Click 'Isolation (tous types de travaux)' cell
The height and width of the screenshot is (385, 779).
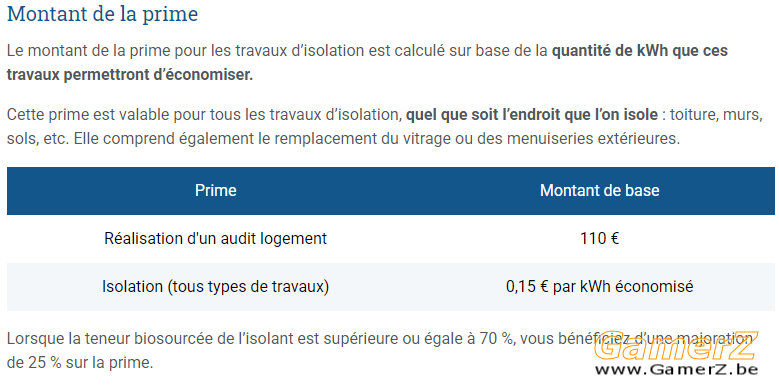point(216,287)
